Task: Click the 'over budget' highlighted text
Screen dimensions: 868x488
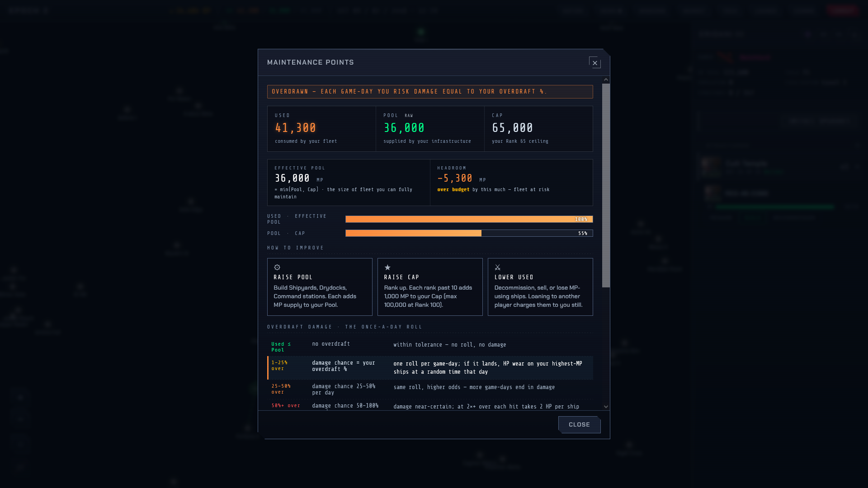Action: 453,190
